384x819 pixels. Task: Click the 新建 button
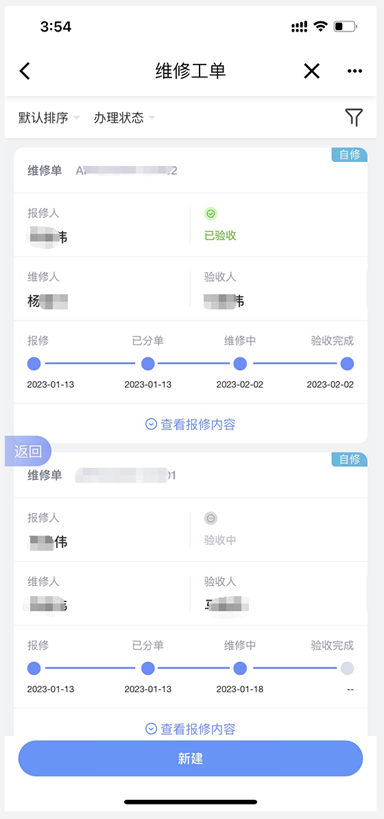[x=190, y=758]
